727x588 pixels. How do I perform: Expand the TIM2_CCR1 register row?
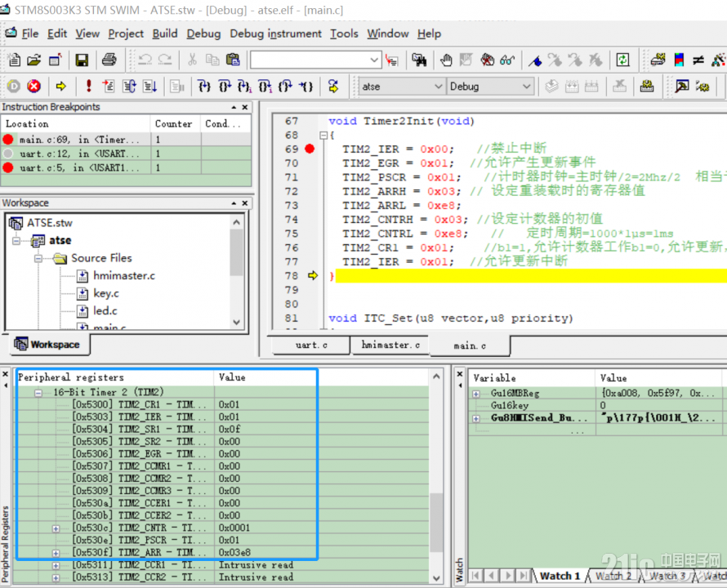click(56, 565)
